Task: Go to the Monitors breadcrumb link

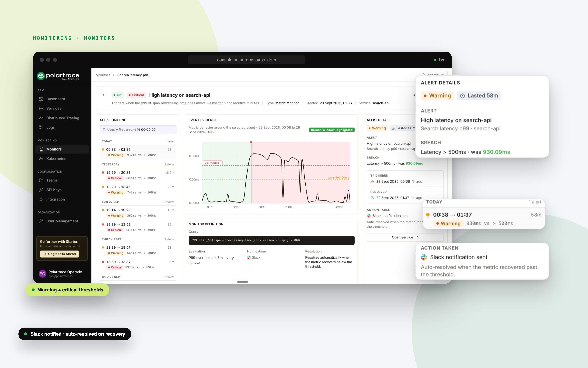Action: pos(103,75)
